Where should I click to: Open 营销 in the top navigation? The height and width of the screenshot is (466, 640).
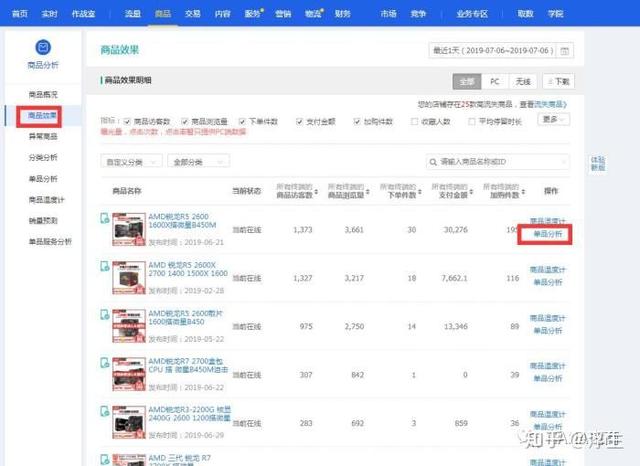click(283, 14)
